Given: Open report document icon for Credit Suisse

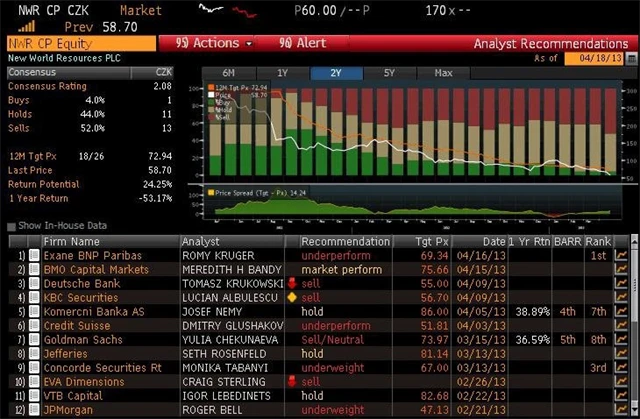Looking at the screenshot, I should pos(34,326).
